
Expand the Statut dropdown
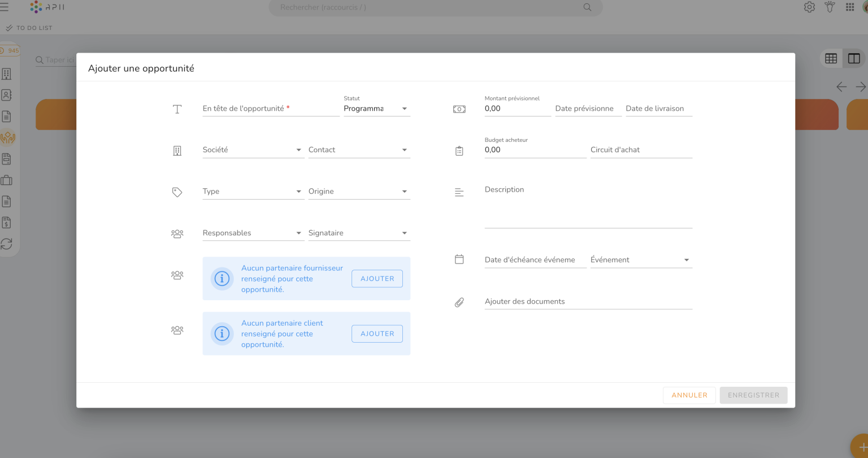coord(404,109)
